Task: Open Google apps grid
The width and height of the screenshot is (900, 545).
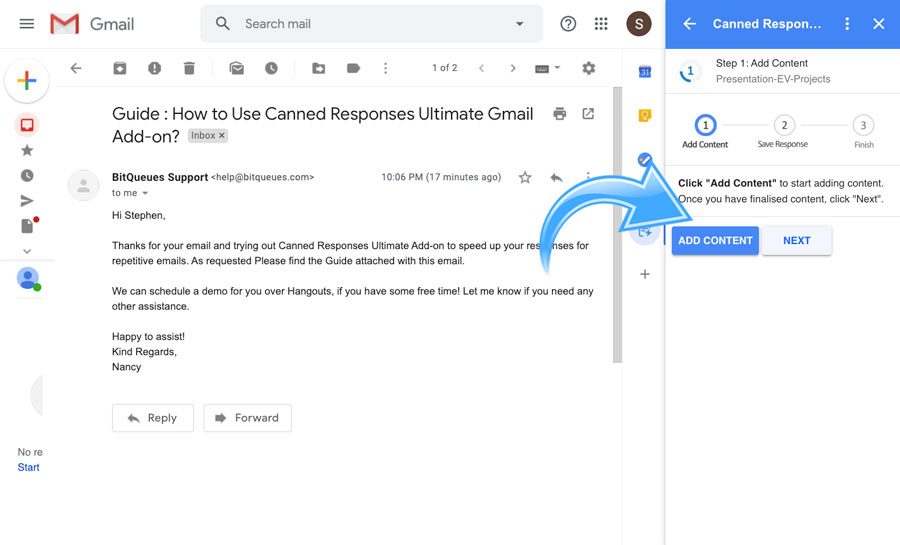Action: pos(601,24)
